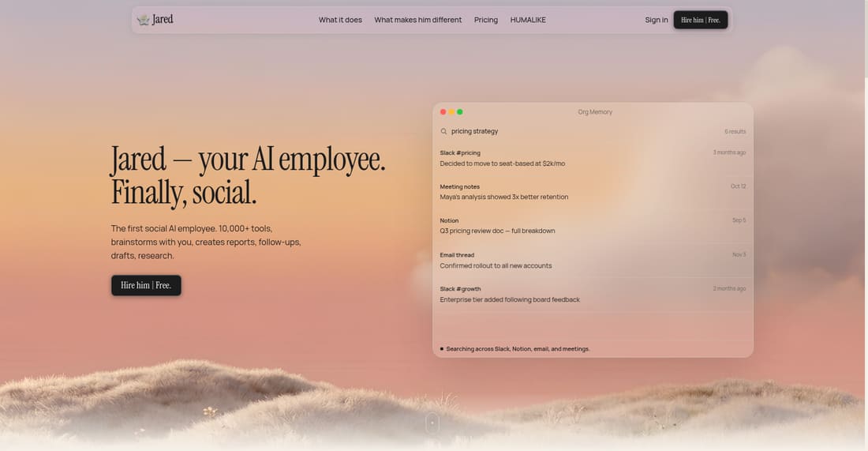Select the Email thread search result
868x451 pixels.
[593, 261]
